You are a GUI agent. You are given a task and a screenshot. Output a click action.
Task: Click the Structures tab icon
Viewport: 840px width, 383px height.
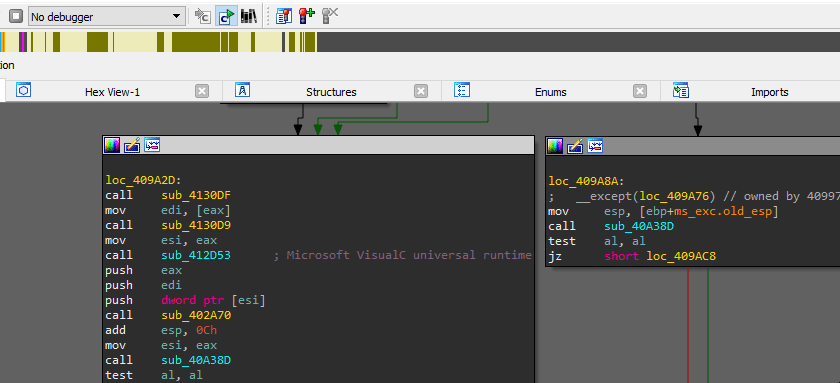[243, 90]
